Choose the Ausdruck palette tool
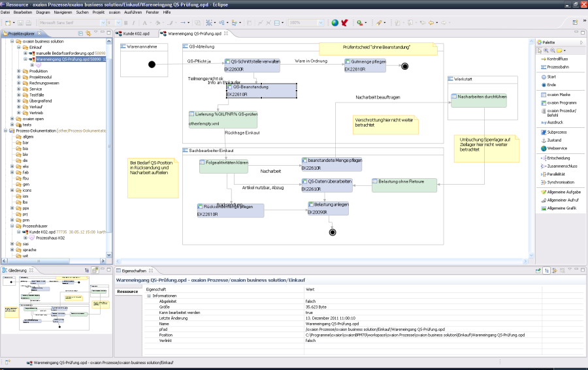 click(552, 123)
